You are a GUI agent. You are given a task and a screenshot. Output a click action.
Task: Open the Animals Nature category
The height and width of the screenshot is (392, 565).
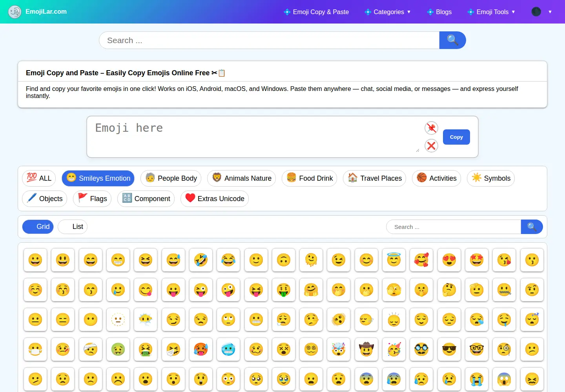[x=242, y=178]
